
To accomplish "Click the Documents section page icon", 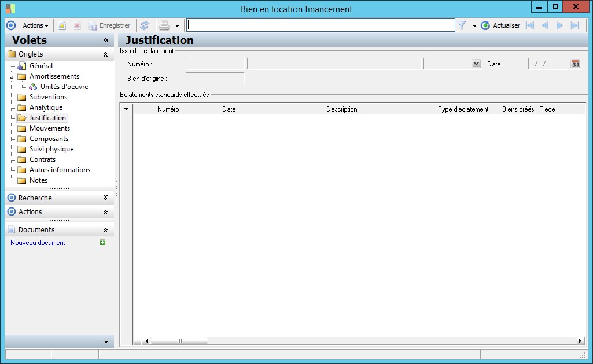I will (12, 229).
